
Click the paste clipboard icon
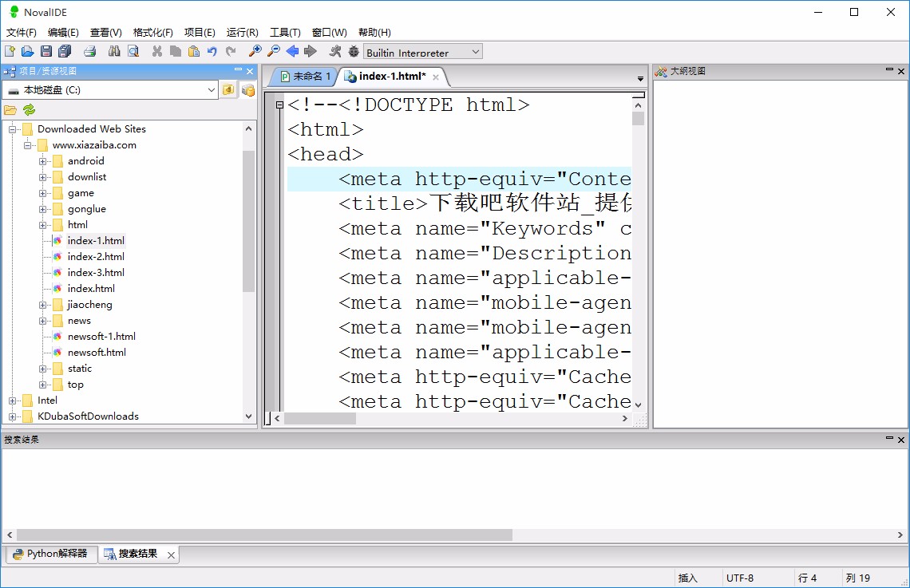pyautogui.click(x=194, y=52)
